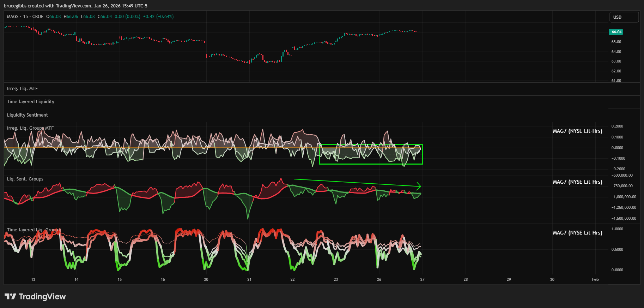Click date 22 on the time axis
The height and width of the screenshot is (308, 644).
coord(292,279)
